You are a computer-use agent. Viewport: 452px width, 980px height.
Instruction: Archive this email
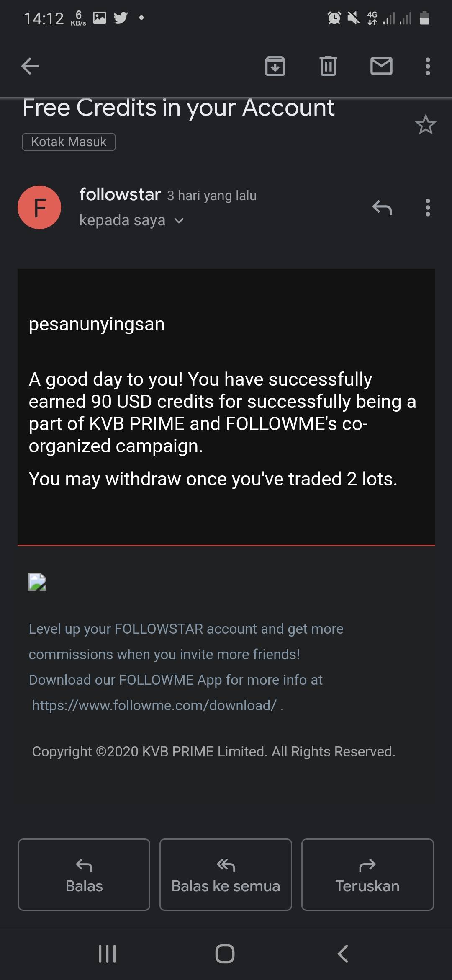[x=275, y=66]
